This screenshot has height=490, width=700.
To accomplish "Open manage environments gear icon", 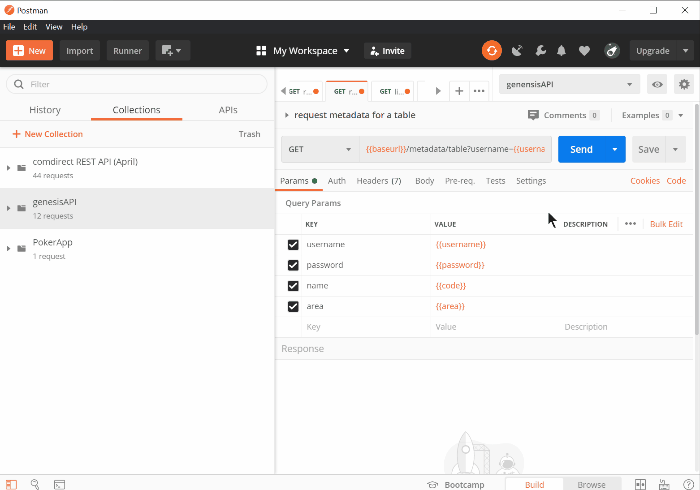I will tap(684, 84).
